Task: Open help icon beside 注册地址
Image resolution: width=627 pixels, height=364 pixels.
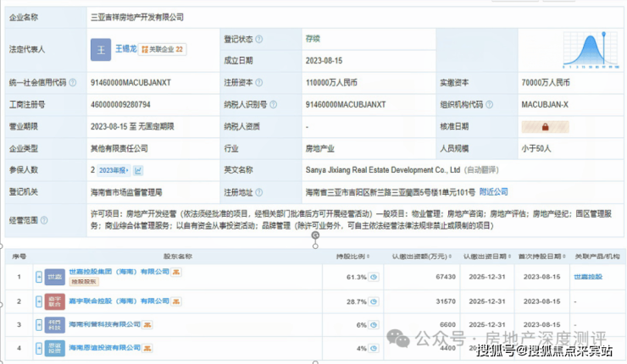Action: (x=259, y=193)
